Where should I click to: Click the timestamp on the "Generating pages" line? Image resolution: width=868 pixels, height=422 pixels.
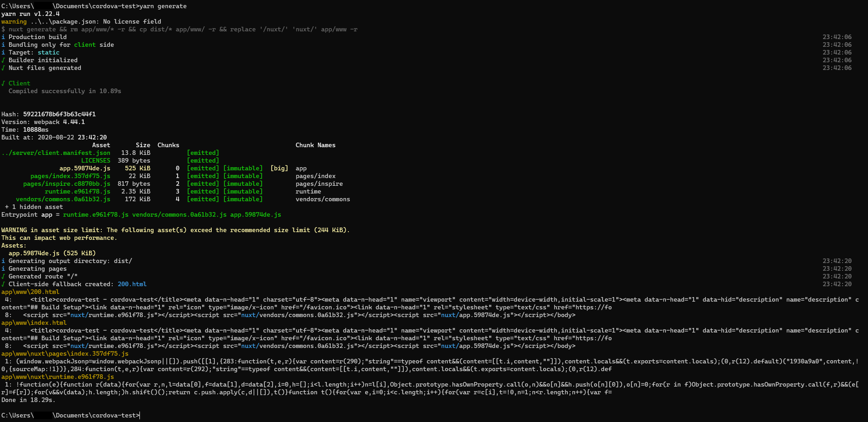pyautogui.click(x=837, y=268)
